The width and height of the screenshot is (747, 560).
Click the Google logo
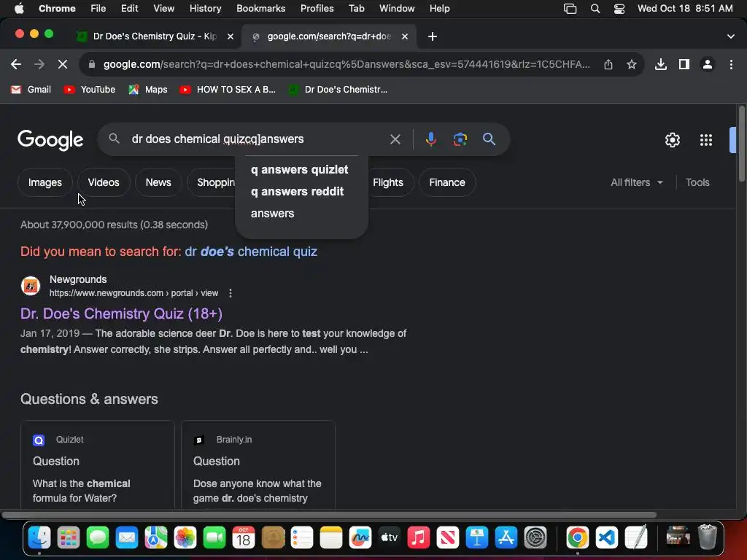coord(50,140)
